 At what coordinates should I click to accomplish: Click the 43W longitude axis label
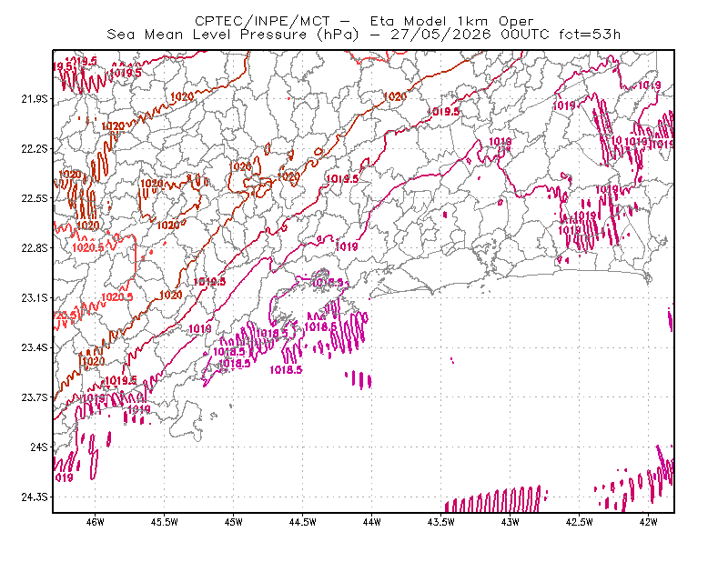(x=511, y=522)
